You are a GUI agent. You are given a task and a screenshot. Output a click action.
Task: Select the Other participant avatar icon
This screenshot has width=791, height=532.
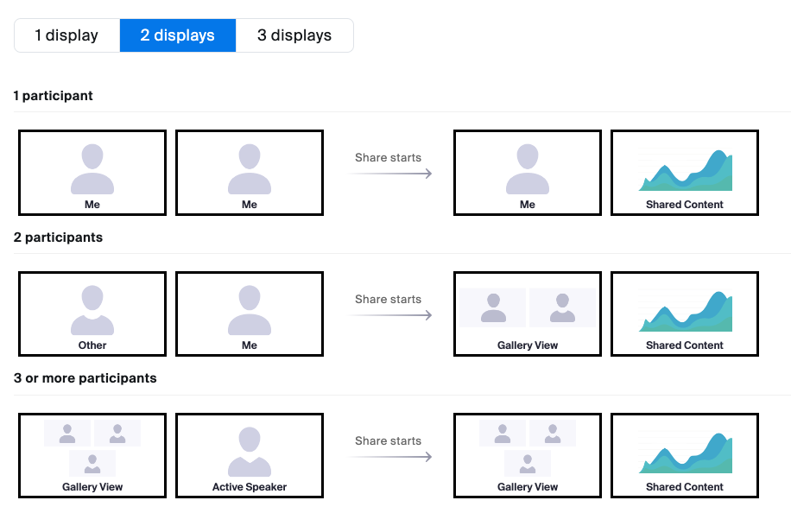pyautogui.click(x=92, y=309)
